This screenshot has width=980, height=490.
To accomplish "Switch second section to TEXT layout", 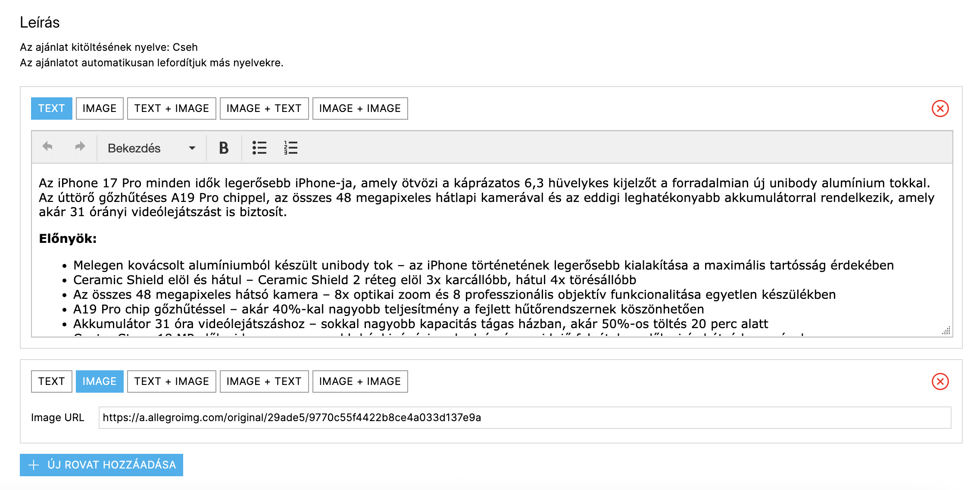I will pos(51,381).
